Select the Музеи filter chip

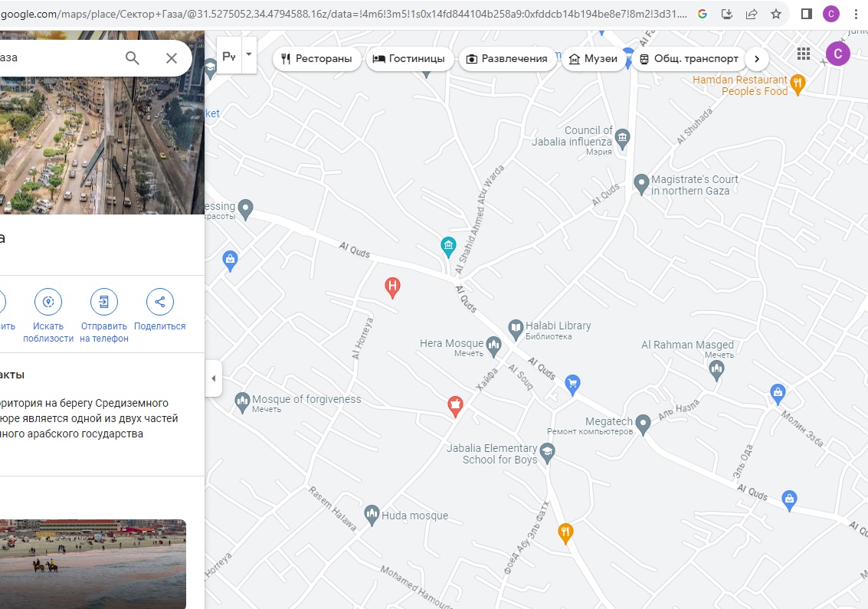pos(594,59)
